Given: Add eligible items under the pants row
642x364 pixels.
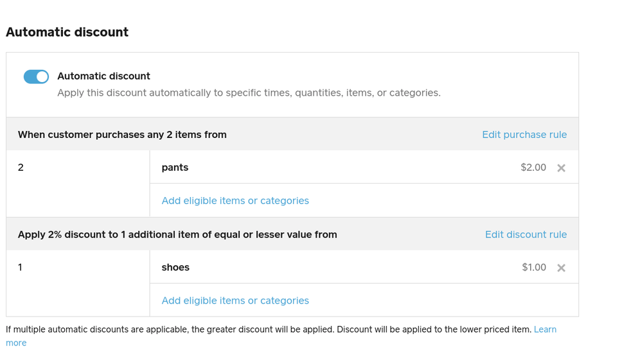Looking at the screenshot, I should (x=235, y=201).
